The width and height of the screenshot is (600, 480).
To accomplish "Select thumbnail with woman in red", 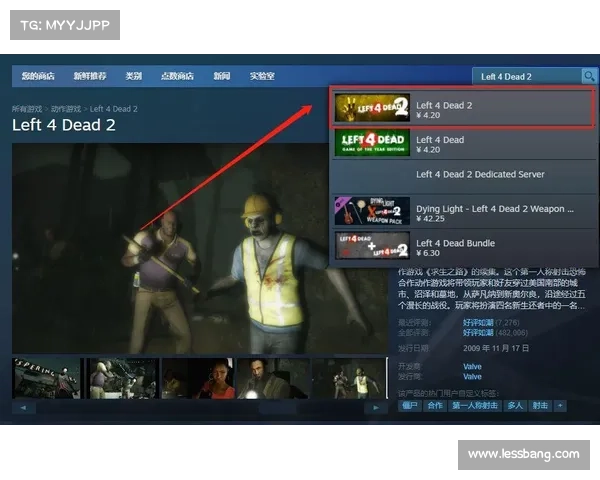I will point(200,378).
